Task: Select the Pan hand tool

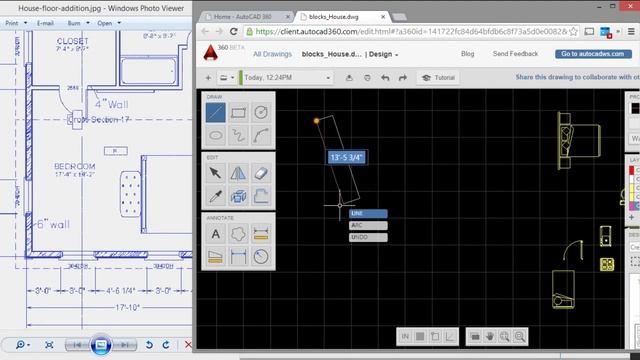Action: tap(489, 336)
